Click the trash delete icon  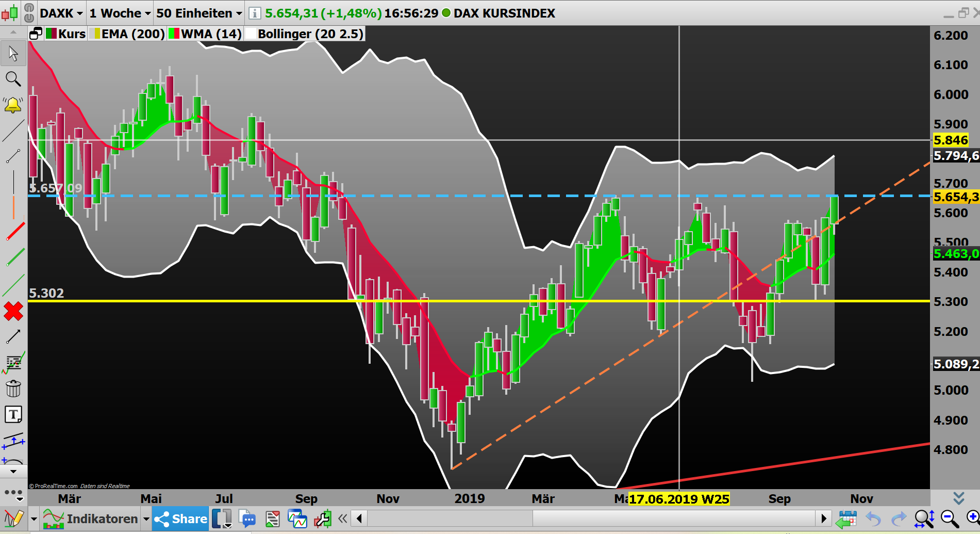point(13,388)
